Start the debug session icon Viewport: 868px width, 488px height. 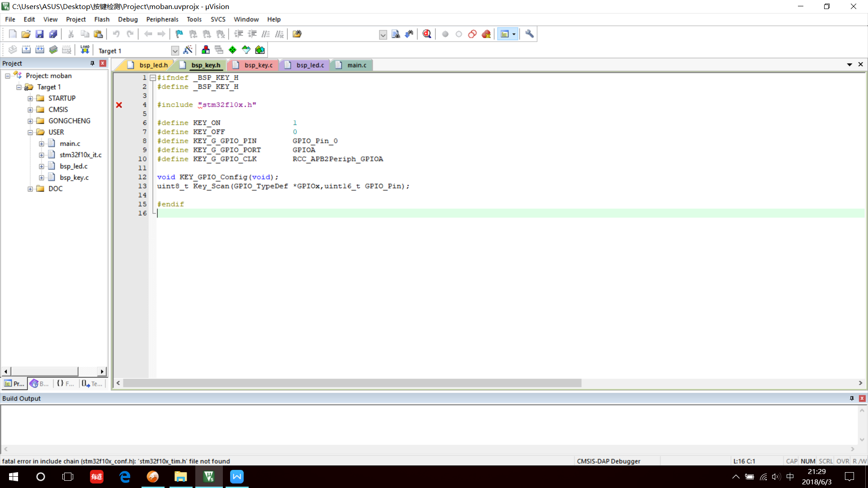tap(427, 34)
